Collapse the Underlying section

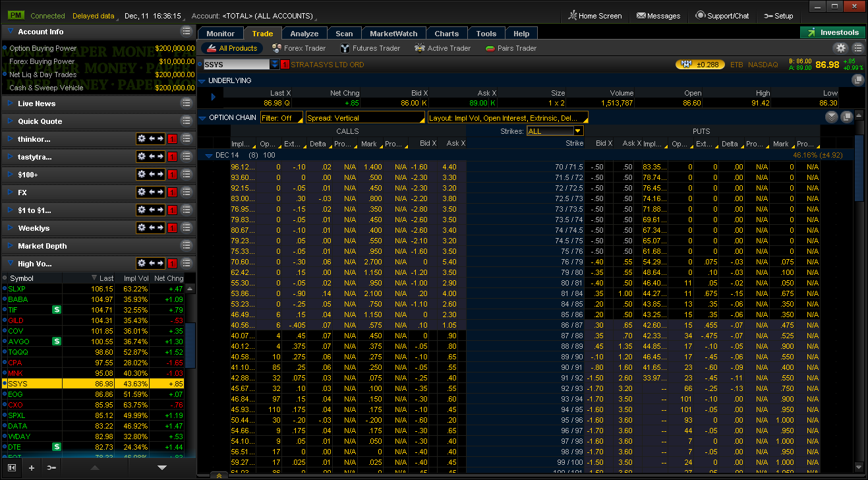202,80
